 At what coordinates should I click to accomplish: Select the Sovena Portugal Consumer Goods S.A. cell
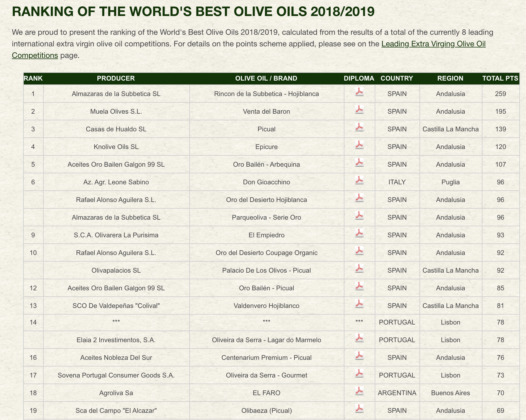click(116, 375)
